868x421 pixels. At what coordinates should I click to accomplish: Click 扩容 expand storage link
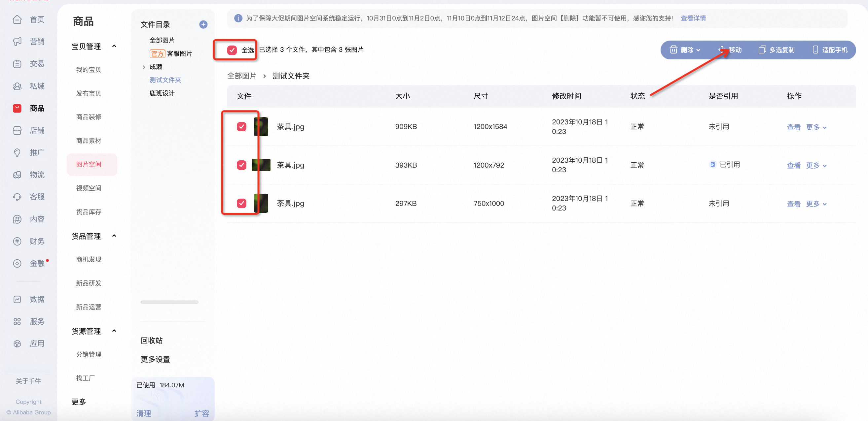coord(201,413)
